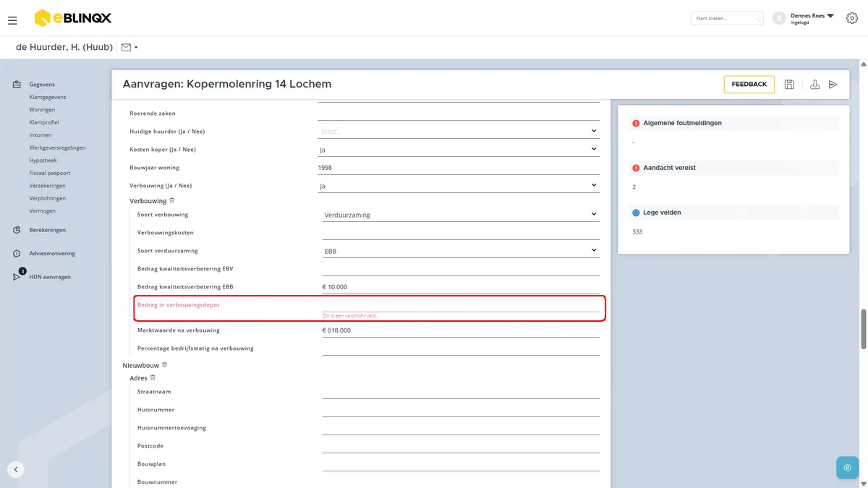
Task: Open the settings gear
Action: pos(851,18)
